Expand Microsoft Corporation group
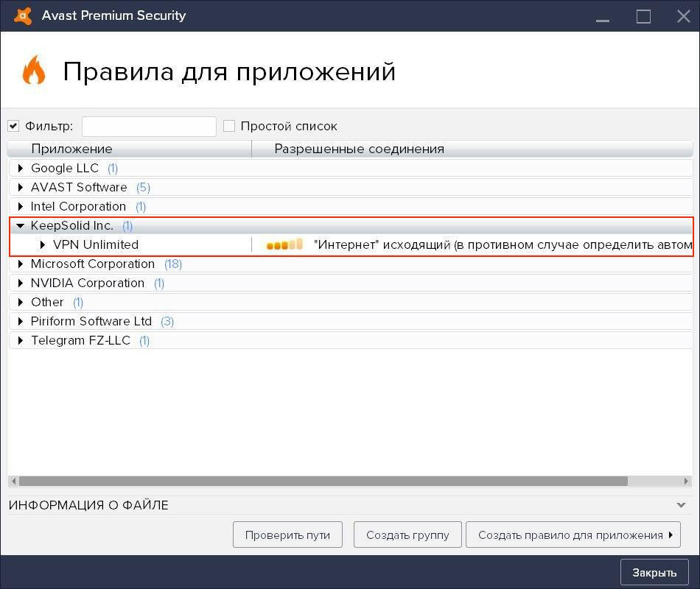Viewport: 700px width, 589px height. click(x=21, y=264)
